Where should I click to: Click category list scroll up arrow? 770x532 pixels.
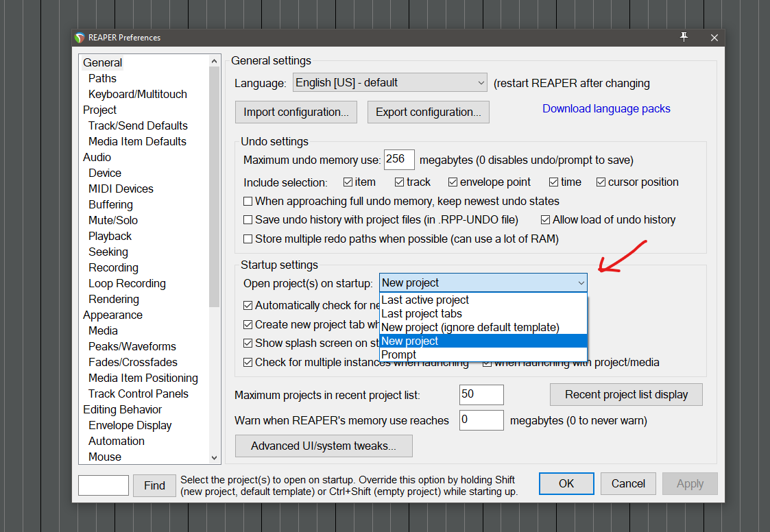214,61
